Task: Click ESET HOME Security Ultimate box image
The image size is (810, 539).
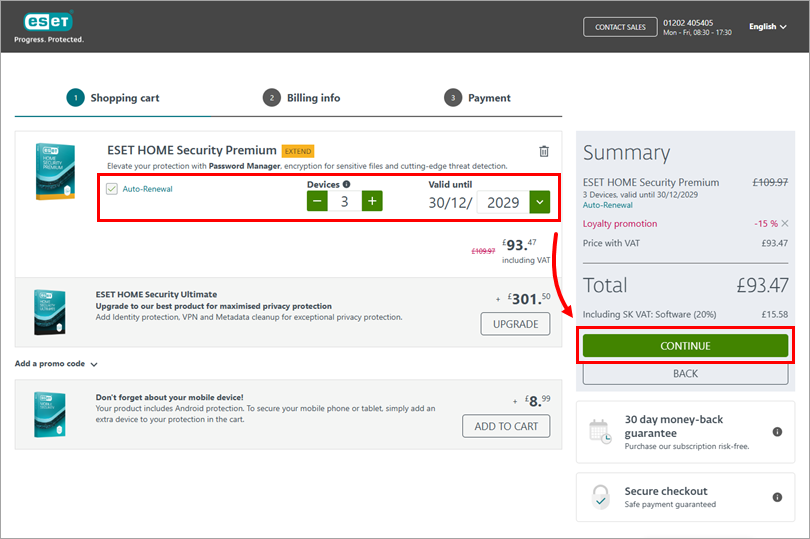Action: point(50,312)
